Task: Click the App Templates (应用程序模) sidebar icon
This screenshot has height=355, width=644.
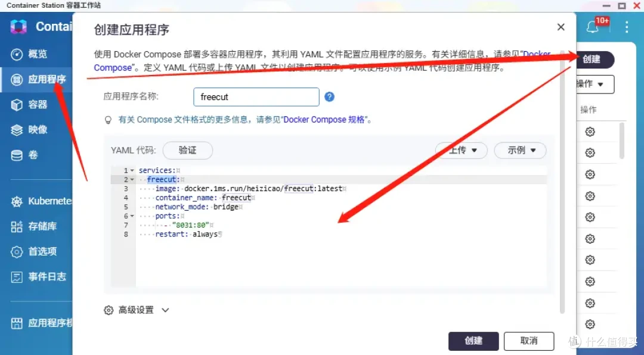Action: [x=17, y=323]
